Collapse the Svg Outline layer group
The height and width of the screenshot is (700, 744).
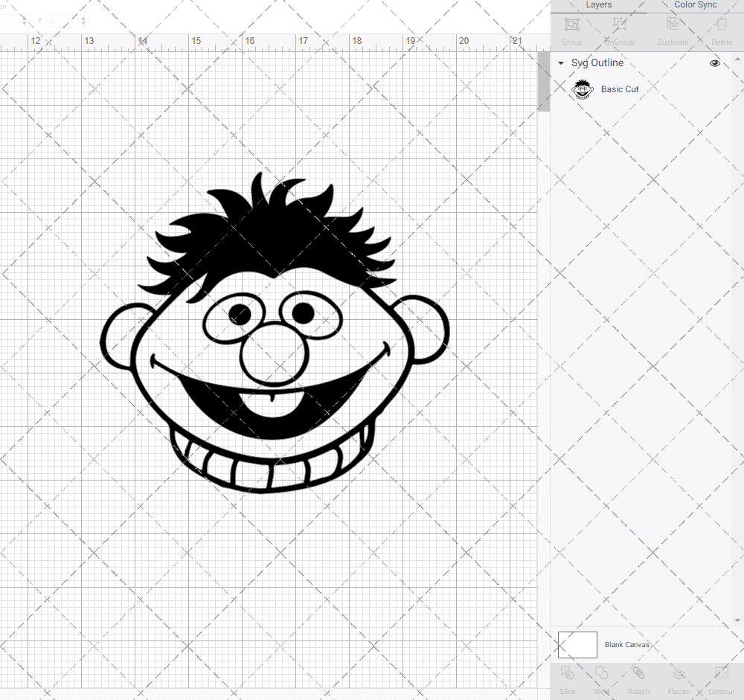(x=560, y=63)
